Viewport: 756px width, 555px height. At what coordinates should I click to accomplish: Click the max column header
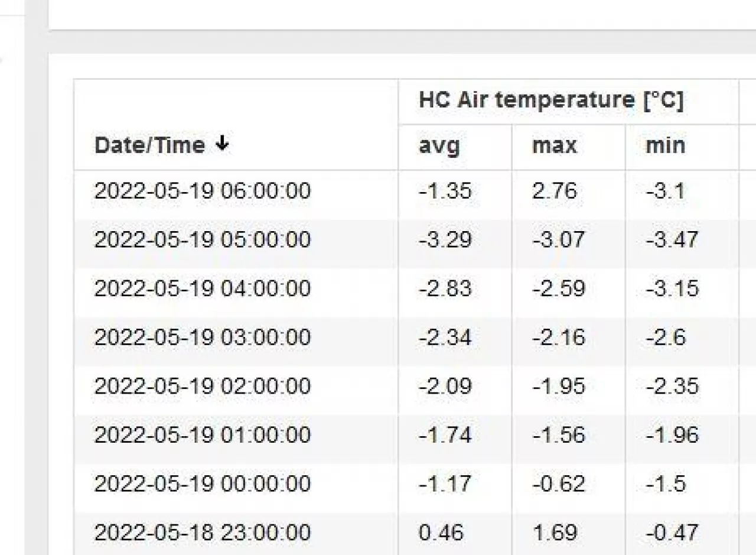coord(554,145)
